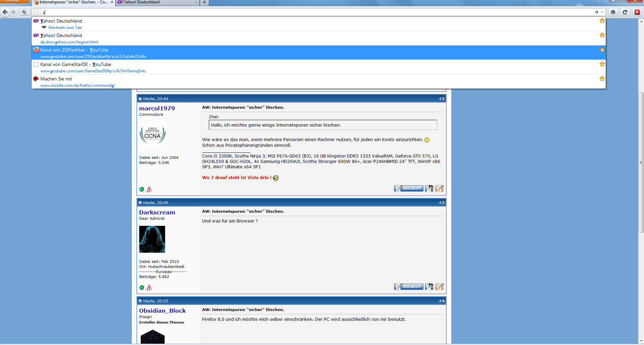Close the Yahoo! Deutschland tab
Image resolution: width=644 pixels, height=345 pixels.
pos(196,2)
